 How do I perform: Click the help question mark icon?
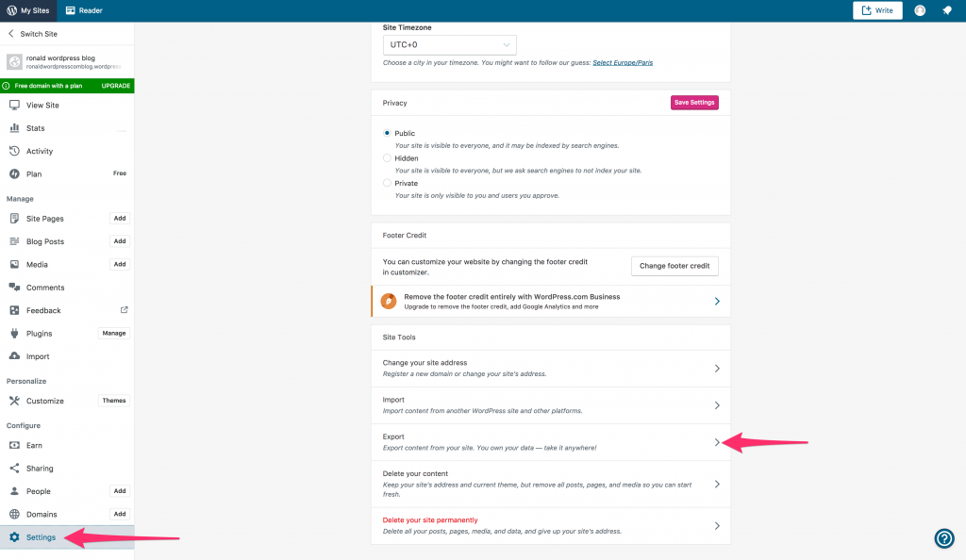[x=943, y=538]
